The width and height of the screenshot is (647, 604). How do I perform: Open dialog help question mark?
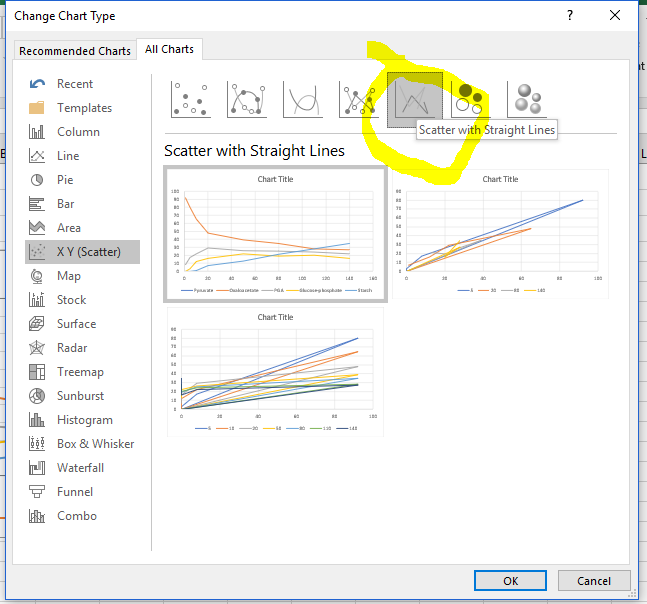tap(570, 16)
